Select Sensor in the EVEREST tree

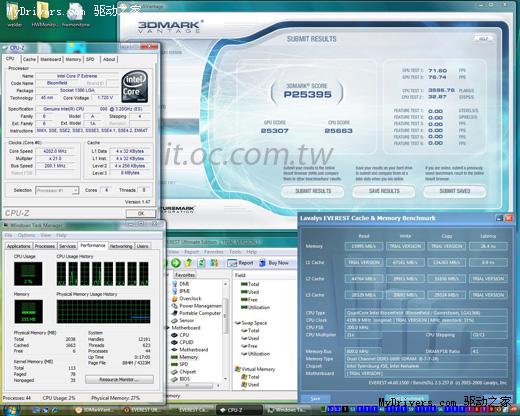coord(186,320)
